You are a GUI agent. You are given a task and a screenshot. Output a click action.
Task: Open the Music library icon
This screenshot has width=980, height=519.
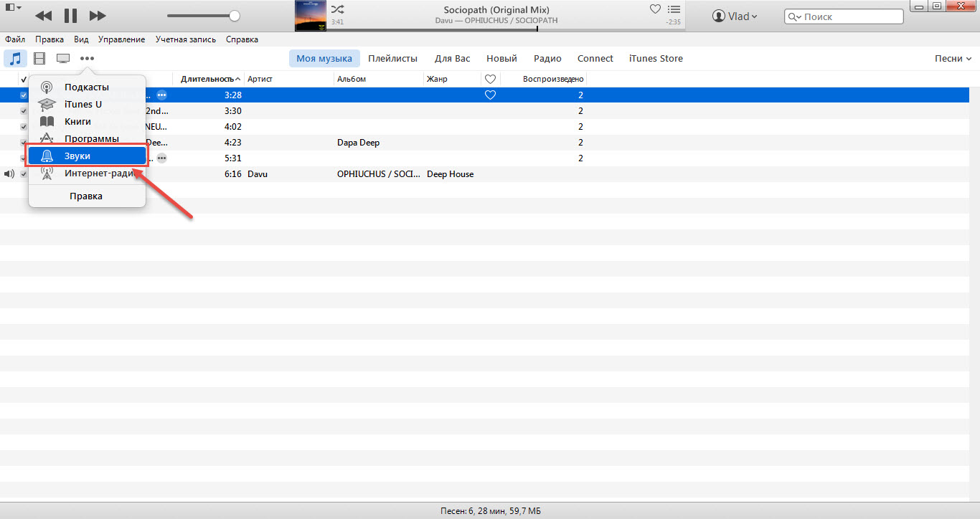(16, 58)
